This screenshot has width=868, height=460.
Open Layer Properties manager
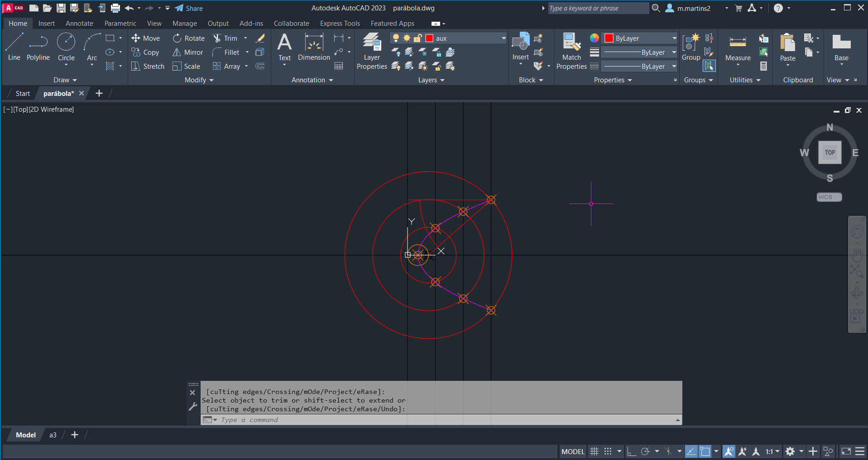point(372,51)
